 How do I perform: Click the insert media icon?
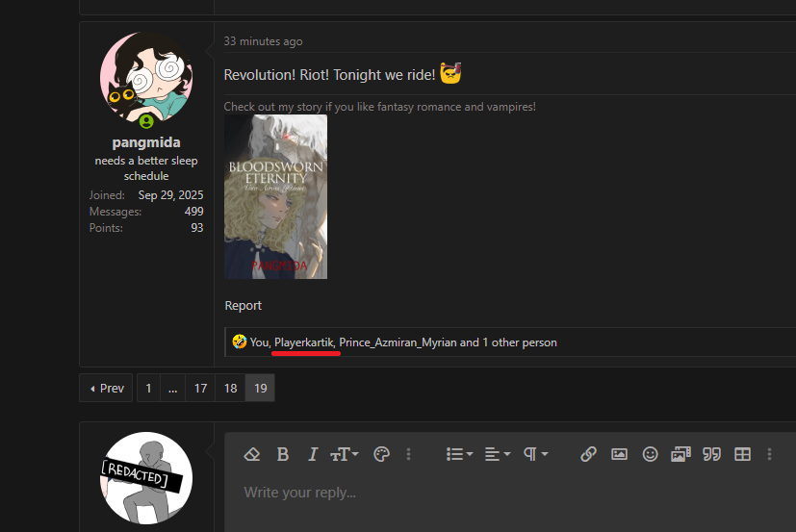pyautogui.click(x=680, y=454)
